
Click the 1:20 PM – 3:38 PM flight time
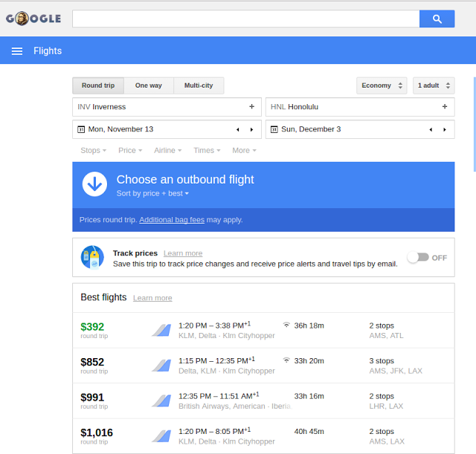[x=214, y=325]
